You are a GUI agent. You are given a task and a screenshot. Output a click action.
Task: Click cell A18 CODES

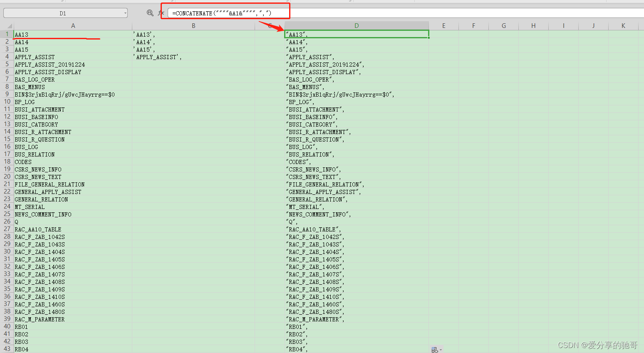click(73, 162)
